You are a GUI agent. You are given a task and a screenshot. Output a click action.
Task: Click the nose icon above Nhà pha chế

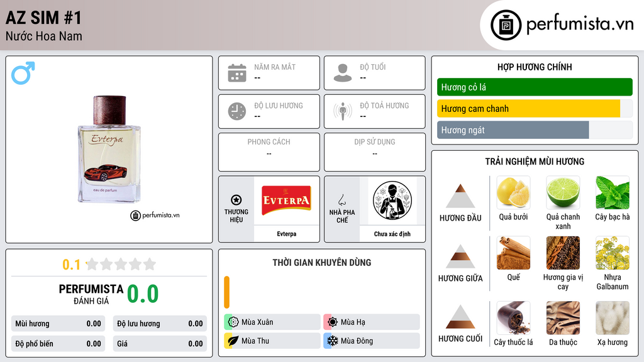pyautogui.click(x=341, y=200)
